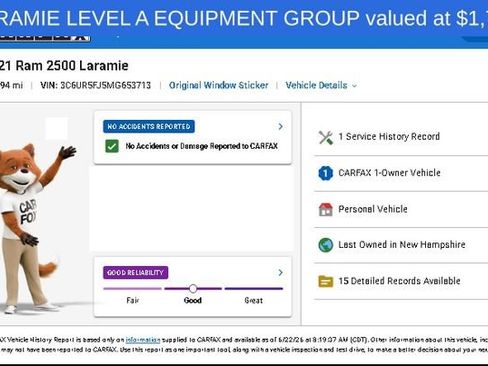Open the Original Window Sticker link

pyautogui.click(x=218, y=85)
